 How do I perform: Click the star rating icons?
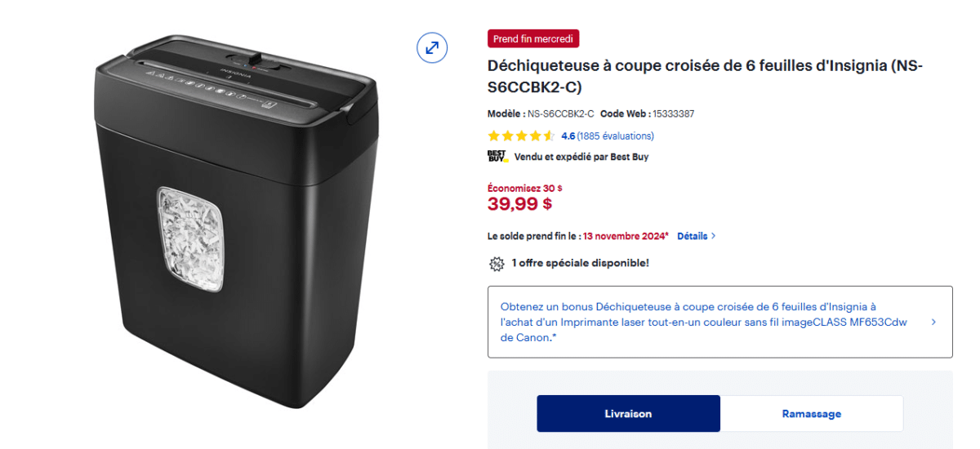pos(521,136)
